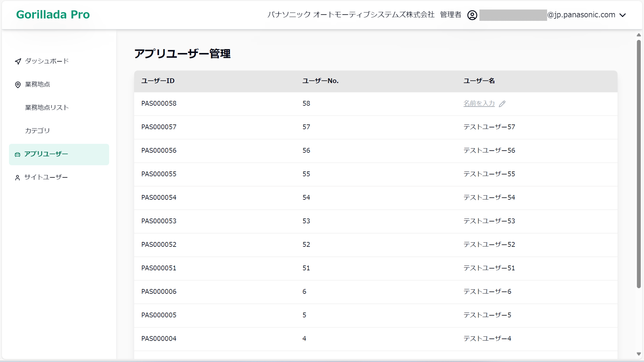The height and width of the screenshot is (362, 644).
Task: Click user number 54 cell
Action: point(306,197)
